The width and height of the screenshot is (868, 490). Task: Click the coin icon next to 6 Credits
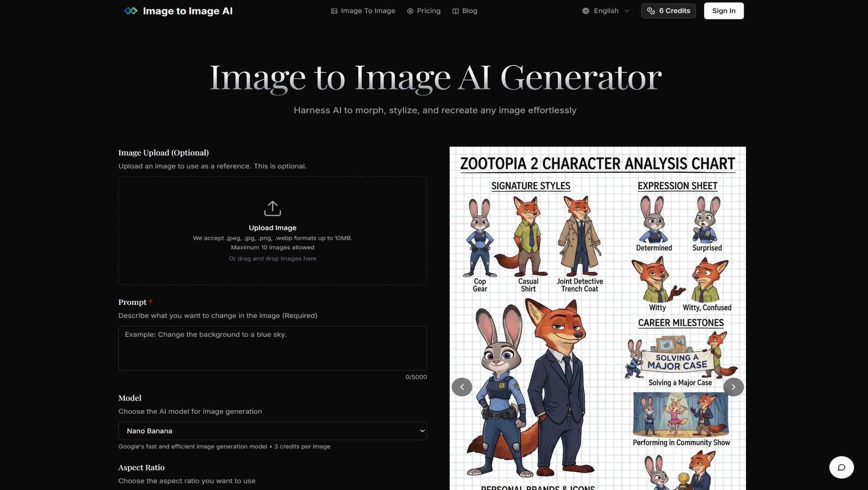651,10
